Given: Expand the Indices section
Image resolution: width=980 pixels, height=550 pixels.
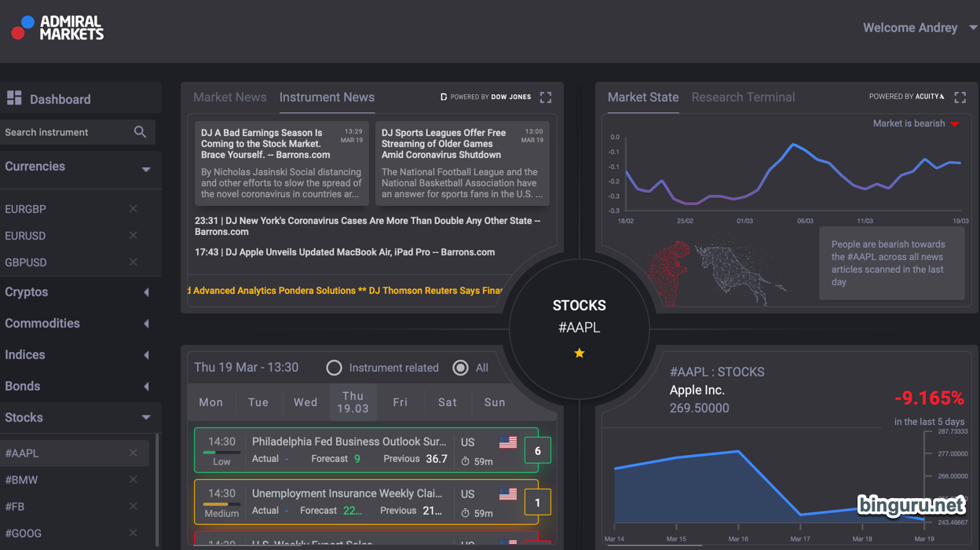Looking at the screenshot, I should [146, 355].
